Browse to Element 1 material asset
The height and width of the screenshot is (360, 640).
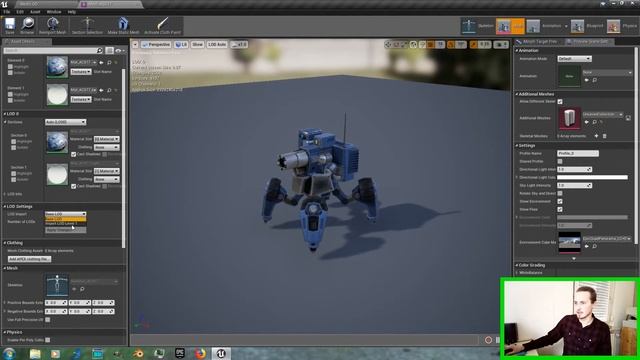109,90
